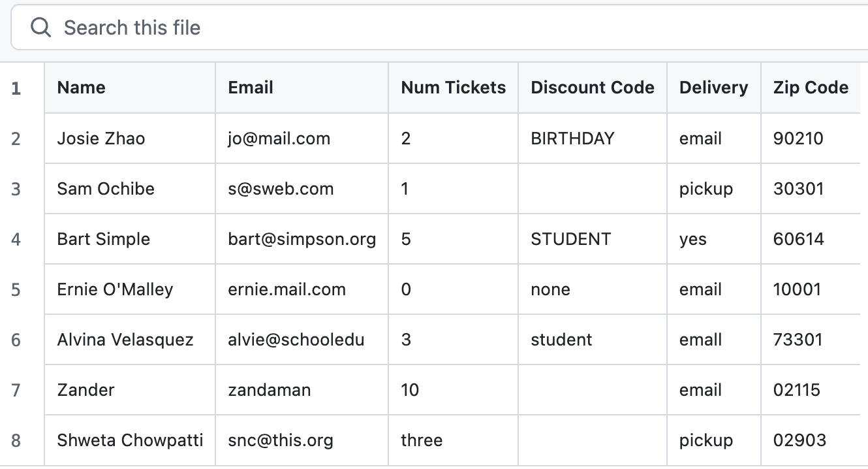Click the BIRTHDAY discount code cell
This screenshot has height=469, width=868.
coord(593,138)
